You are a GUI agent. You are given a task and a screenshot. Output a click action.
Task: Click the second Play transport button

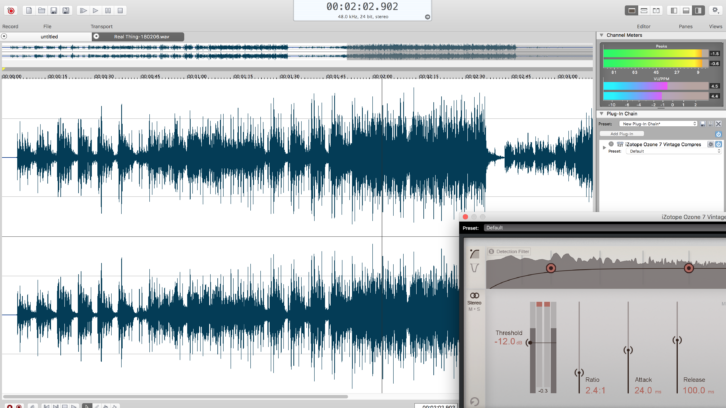[x=95, y=10]
